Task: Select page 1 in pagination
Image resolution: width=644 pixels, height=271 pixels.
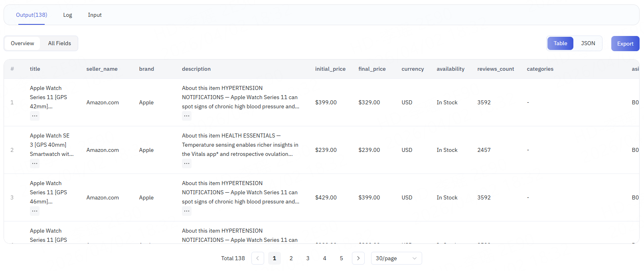Action: point(275,258)
